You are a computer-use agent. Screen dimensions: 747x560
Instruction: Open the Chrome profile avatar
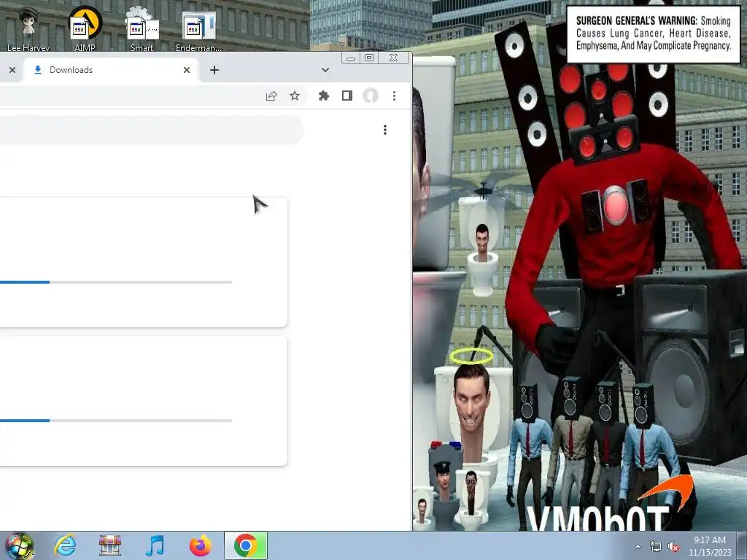coord(371,96)
